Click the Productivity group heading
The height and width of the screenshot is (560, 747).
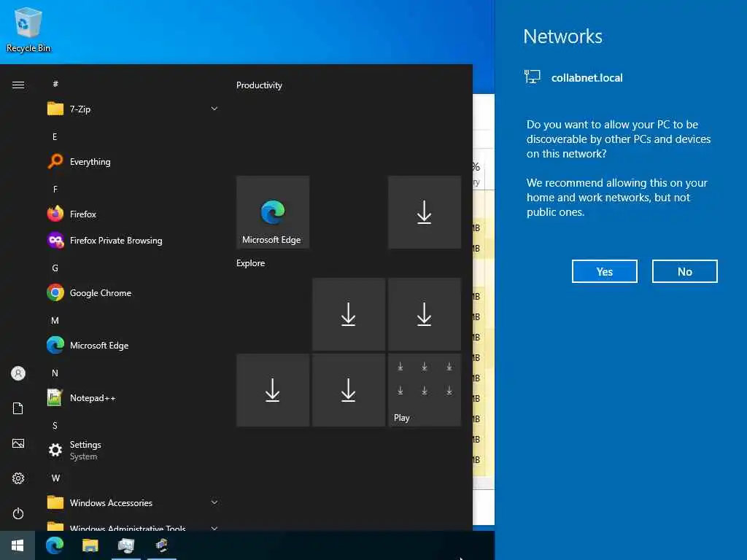click(x=259, y=85)
